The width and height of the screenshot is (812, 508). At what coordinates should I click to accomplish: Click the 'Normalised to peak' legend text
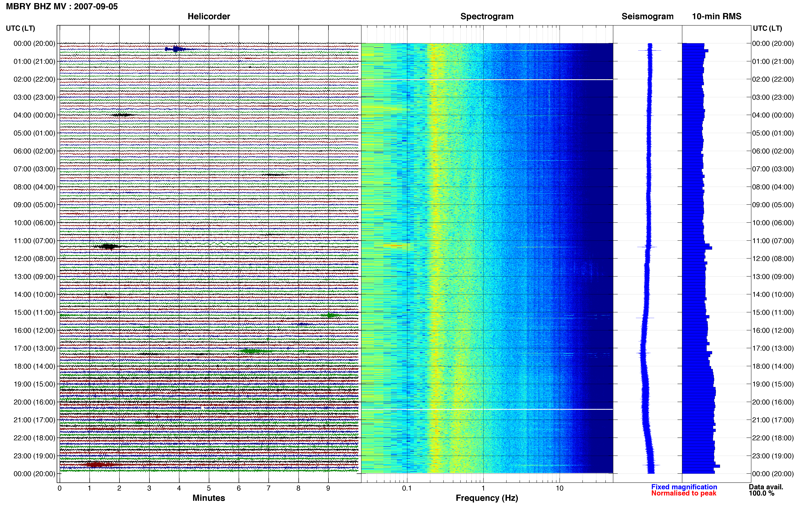[x=684, y=493]
